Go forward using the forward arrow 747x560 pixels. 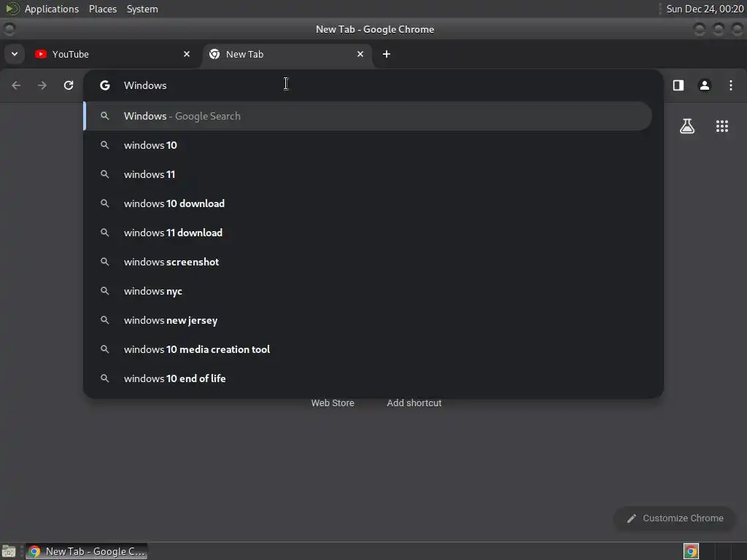point(42,85)
